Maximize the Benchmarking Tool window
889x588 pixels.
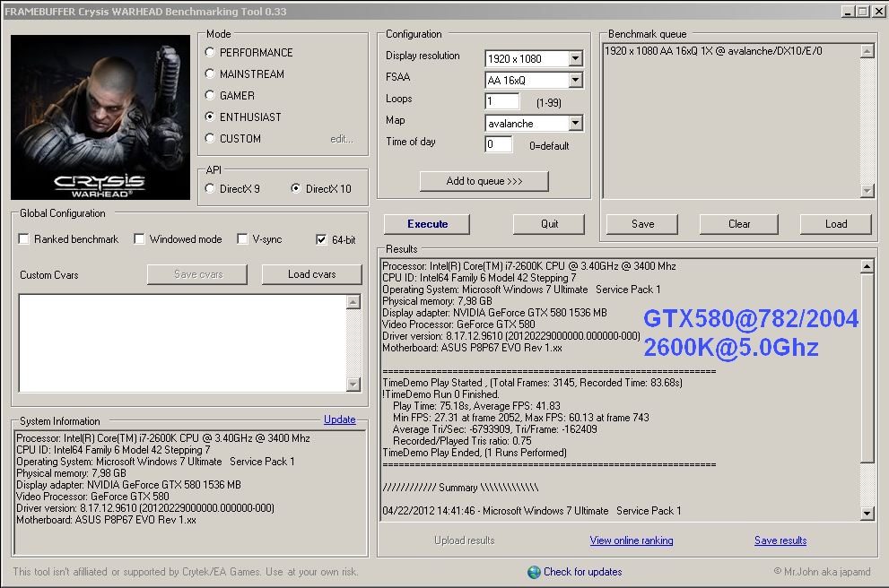[862, 12]
